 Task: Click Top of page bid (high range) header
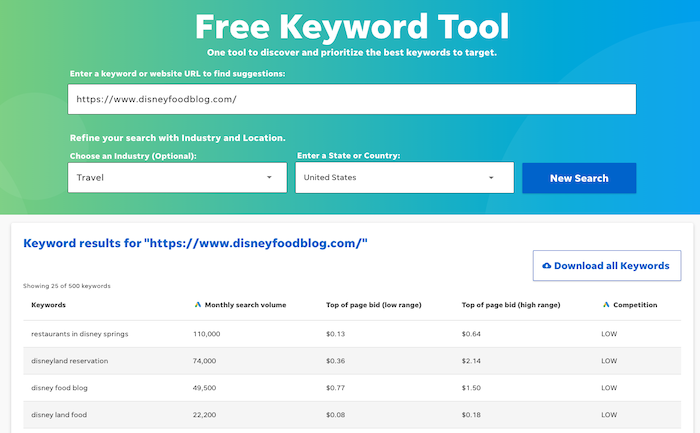(511, 305)
